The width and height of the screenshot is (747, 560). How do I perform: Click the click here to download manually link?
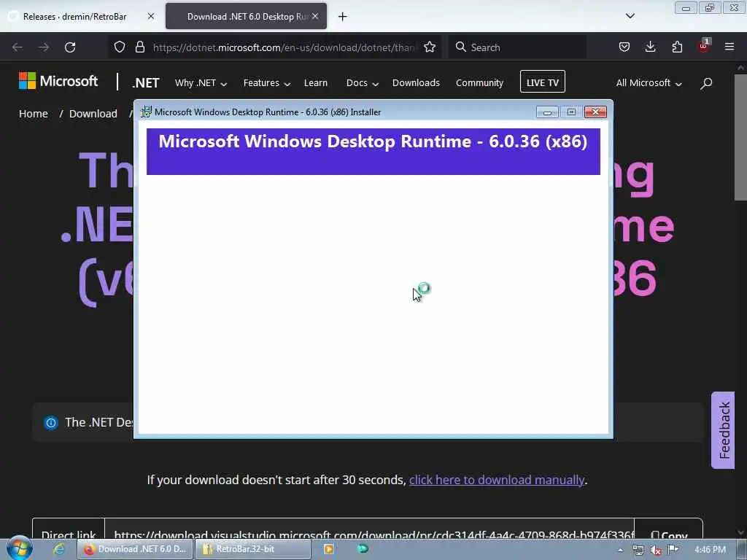[496, 480]
